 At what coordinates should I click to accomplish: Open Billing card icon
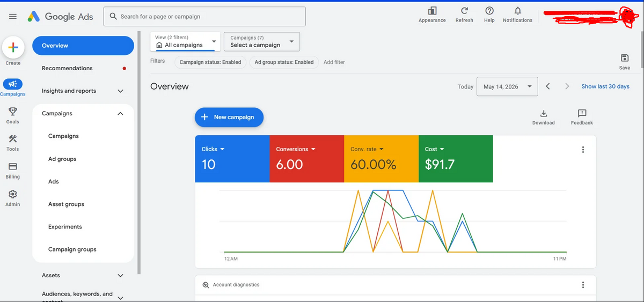(x=13, y=166)
